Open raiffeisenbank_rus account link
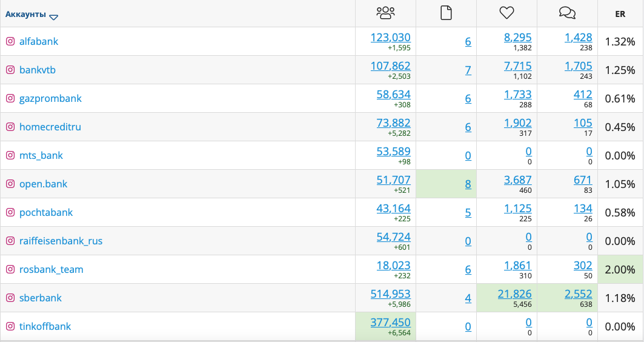Image resolution: width=644 pixels, height=342 pixels. tap(61, 241)
